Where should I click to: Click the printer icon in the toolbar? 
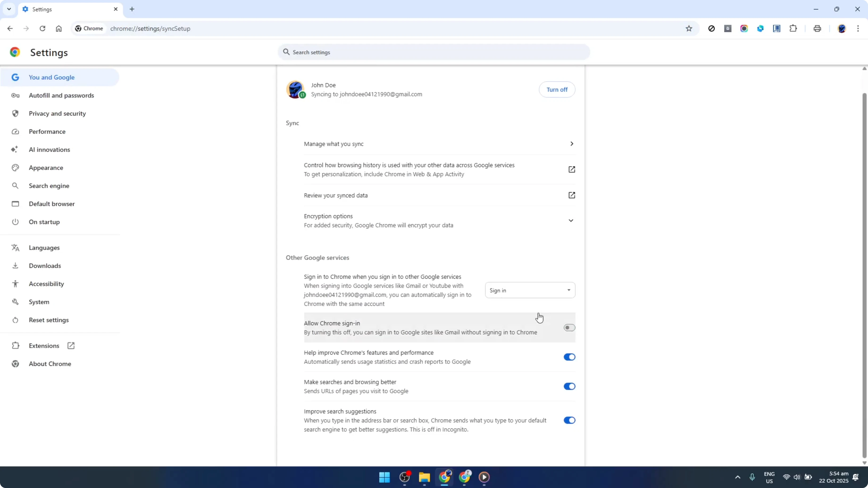coord(817,28)
